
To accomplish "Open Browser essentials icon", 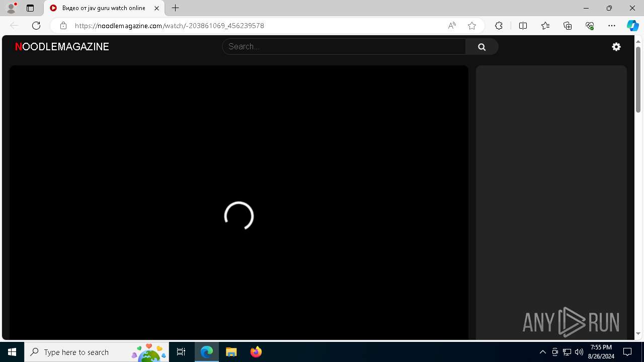I will click(x=590, y=26).
